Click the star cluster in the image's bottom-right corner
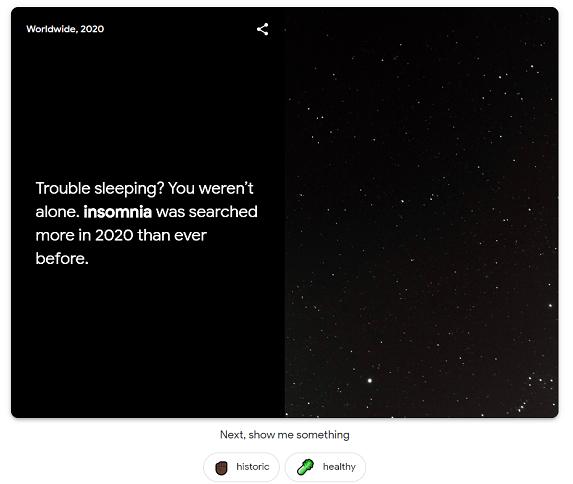The height and width of the screenshot is (484, 573). [536, 393]
